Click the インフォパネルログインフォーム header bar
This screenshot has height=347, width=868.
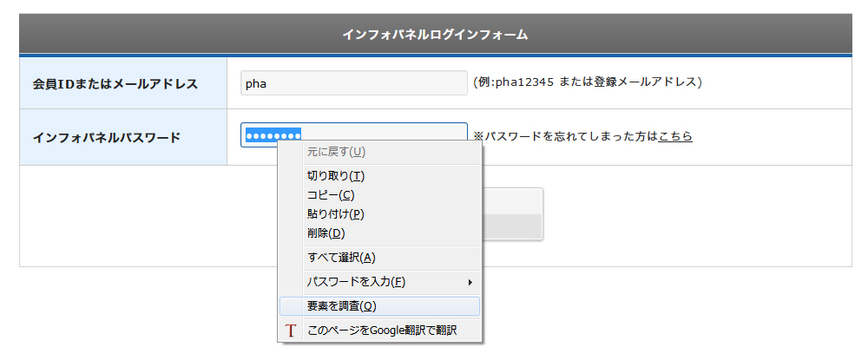[x=436, y=35]
